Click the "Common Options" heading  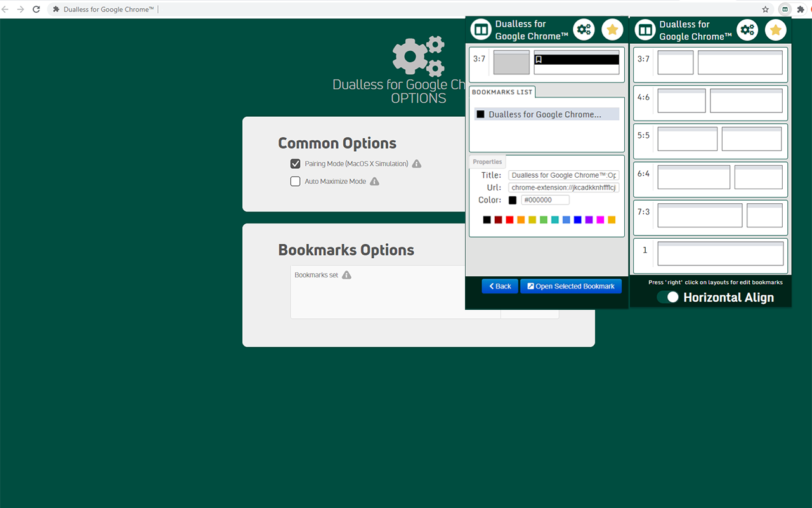[337, 144]
